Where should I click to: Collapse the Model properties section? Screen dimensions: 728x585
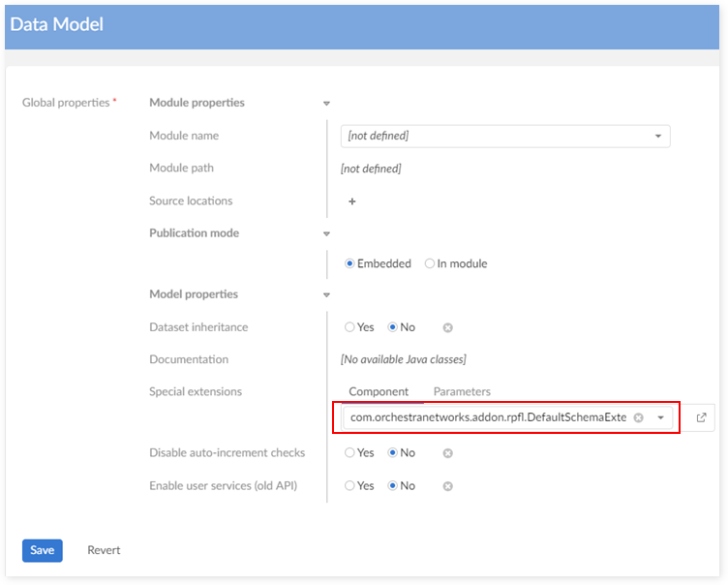pos(326,294)
